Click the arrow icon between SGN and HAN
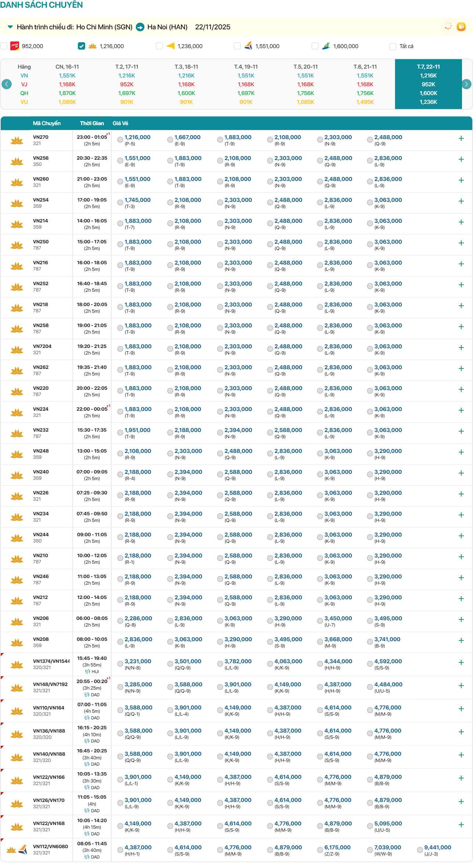The image size is (473, 868). point(140,27)
